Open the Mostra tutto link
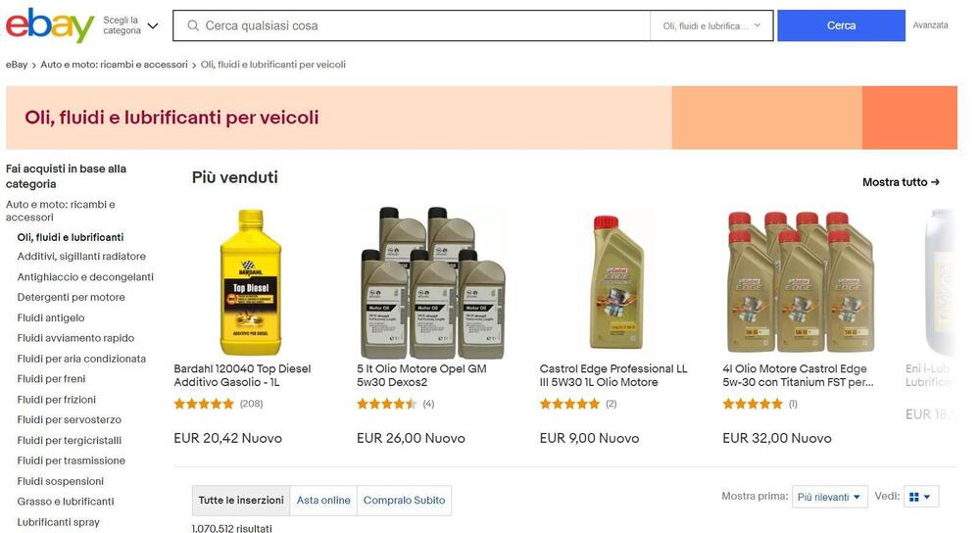Image resolution: width=980 pixels, height=533 pixels. point(901,182)
